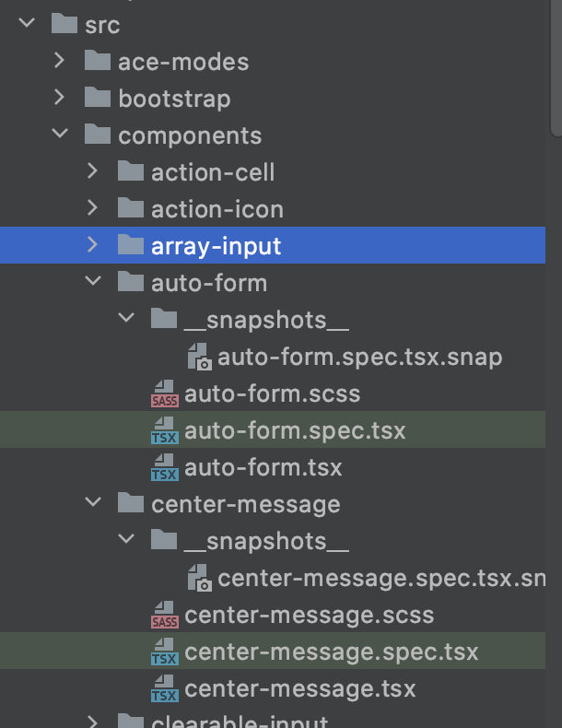Collapse the auto-form folder chevron
The image size is (562, 728).
pos(93,281)
